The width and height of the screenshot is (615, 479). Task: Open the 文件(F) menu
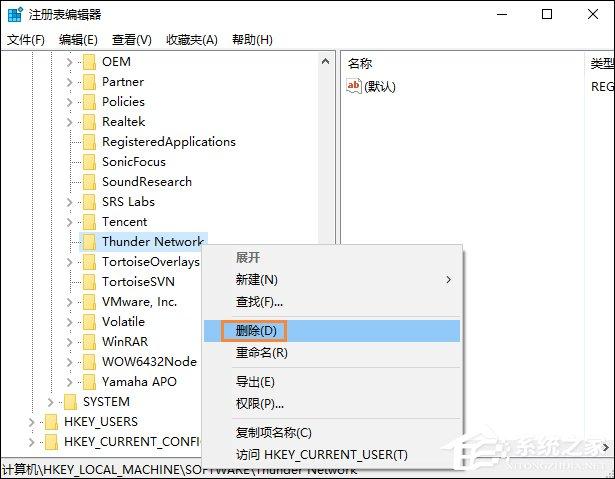(x=26, y=40)
